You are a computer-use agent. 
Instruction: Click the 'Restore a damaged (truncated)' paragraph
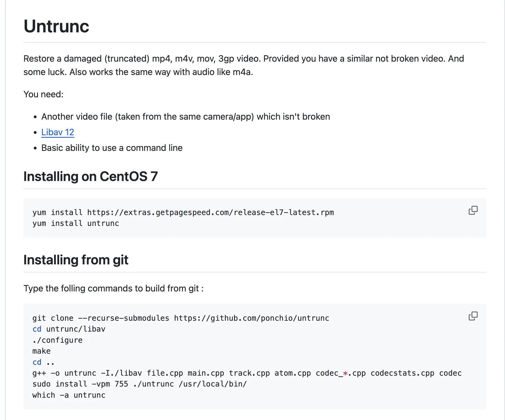[x=244, y=65]
